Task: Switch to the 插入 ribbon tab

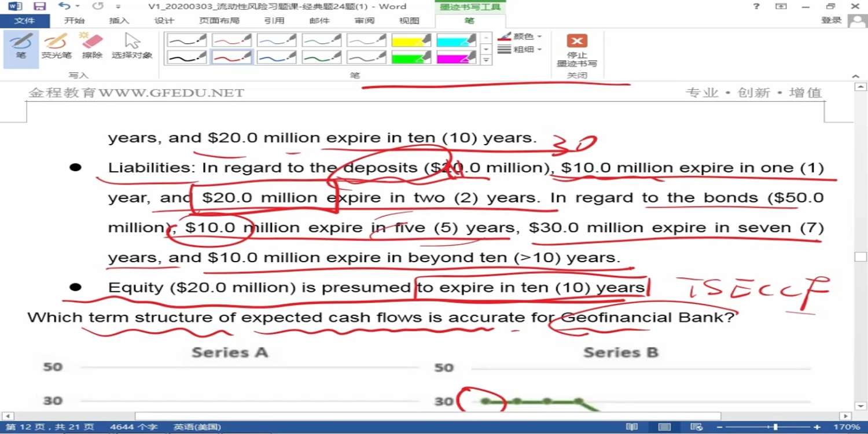Action: [119, 21]
